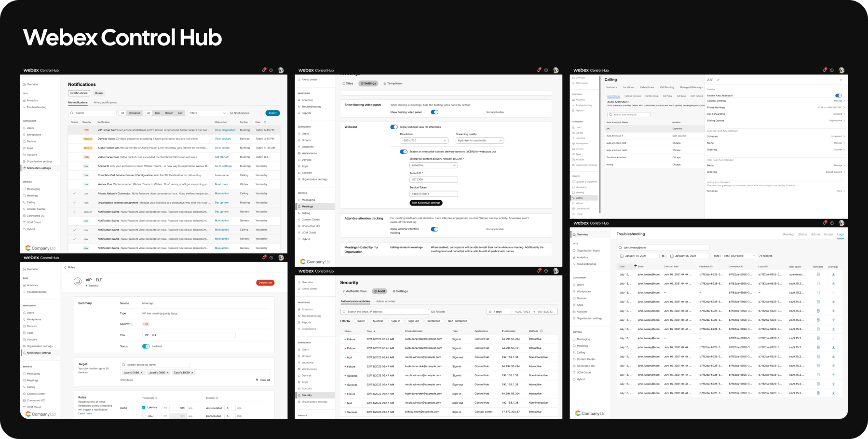Open All org notifications tab

[x=105, y=102]
